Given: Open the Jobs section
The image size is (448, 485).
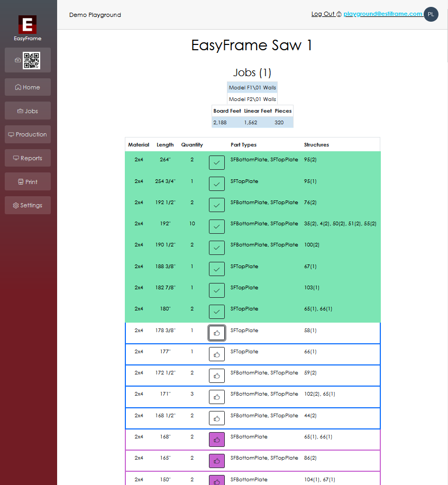Looking at the screenshot, I should 28,111.
